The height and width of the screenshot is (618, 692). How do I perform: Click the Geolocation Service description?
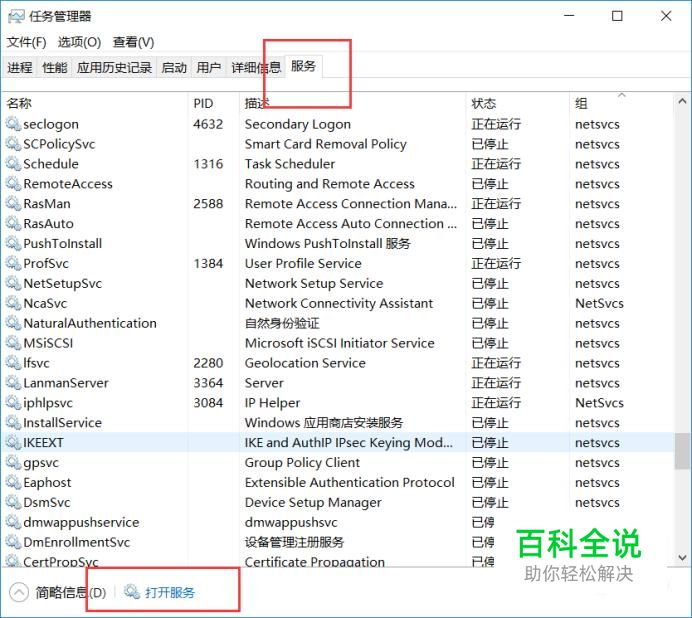(305, 363)
